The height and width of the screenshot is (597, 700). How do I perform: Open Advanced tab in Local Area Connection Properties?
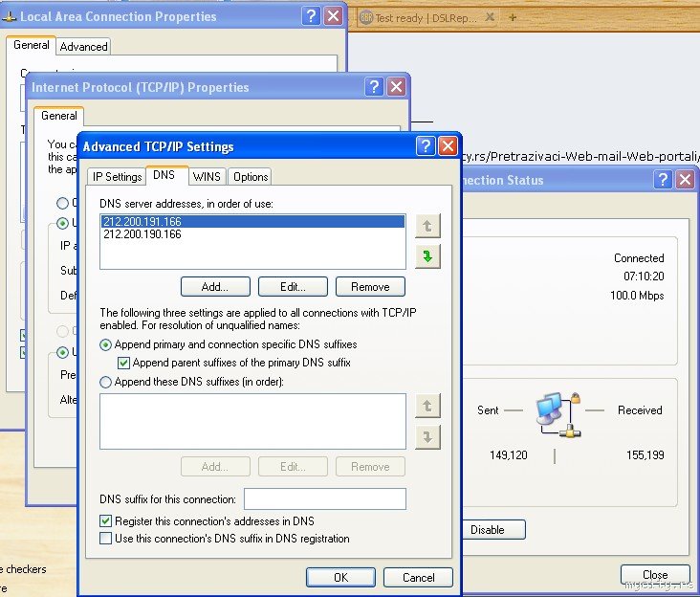[83, 47]
